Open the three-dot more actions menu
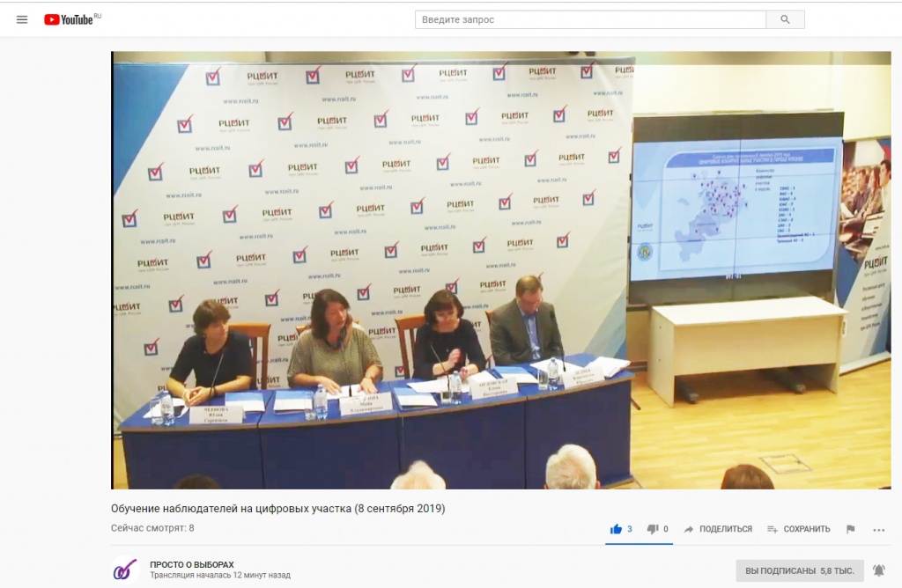This screenshot has width=902, height=588. pos(878,529)
